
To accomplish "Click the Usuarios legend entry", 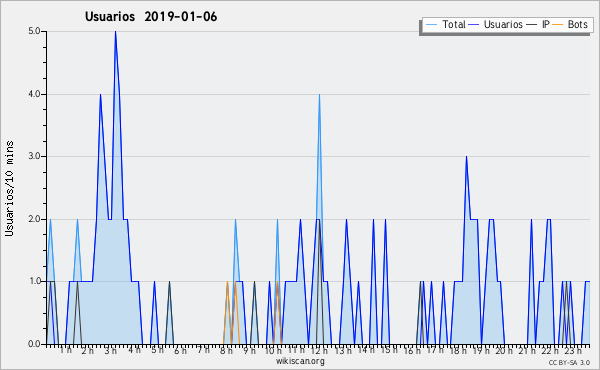I will coord(496,24).
